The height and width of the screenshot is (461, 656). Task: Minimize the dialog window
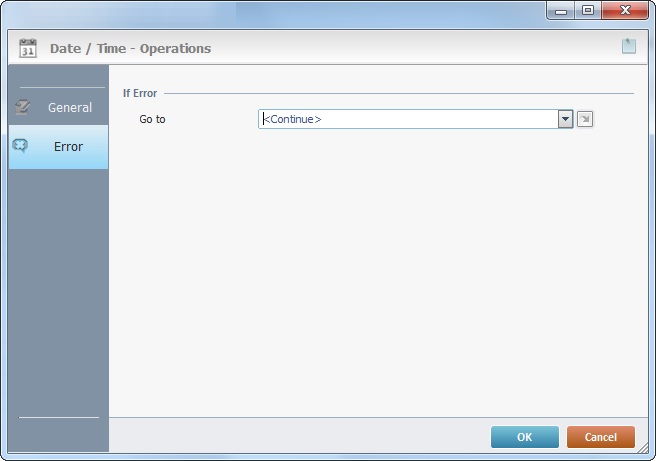coord(562,10)
